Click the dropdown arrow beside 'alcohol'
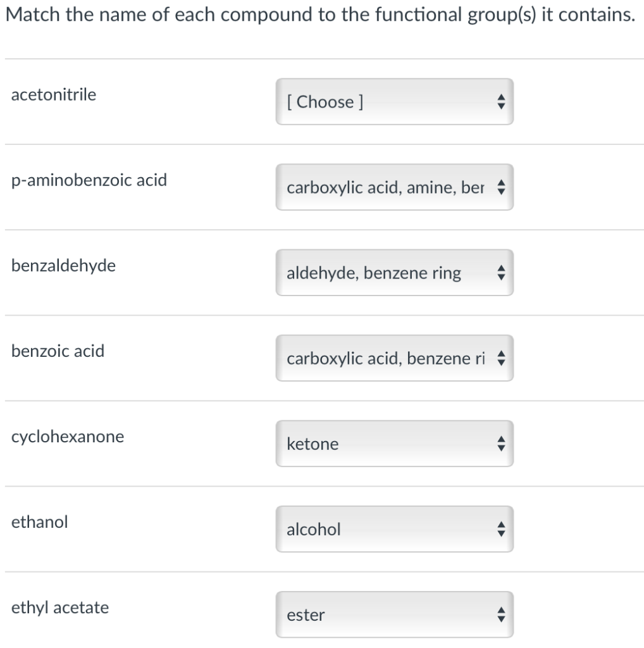 [500, 529]
